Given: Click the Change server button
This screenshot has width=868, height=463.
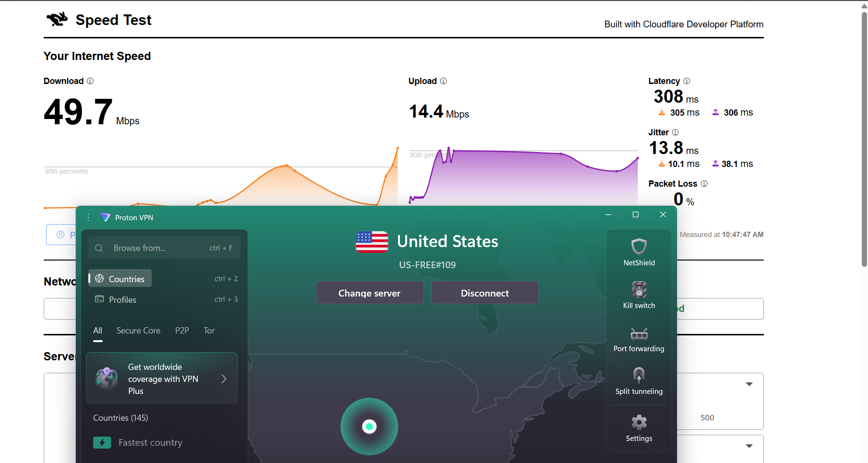Looking at the screenshot, I should (370, 293).
